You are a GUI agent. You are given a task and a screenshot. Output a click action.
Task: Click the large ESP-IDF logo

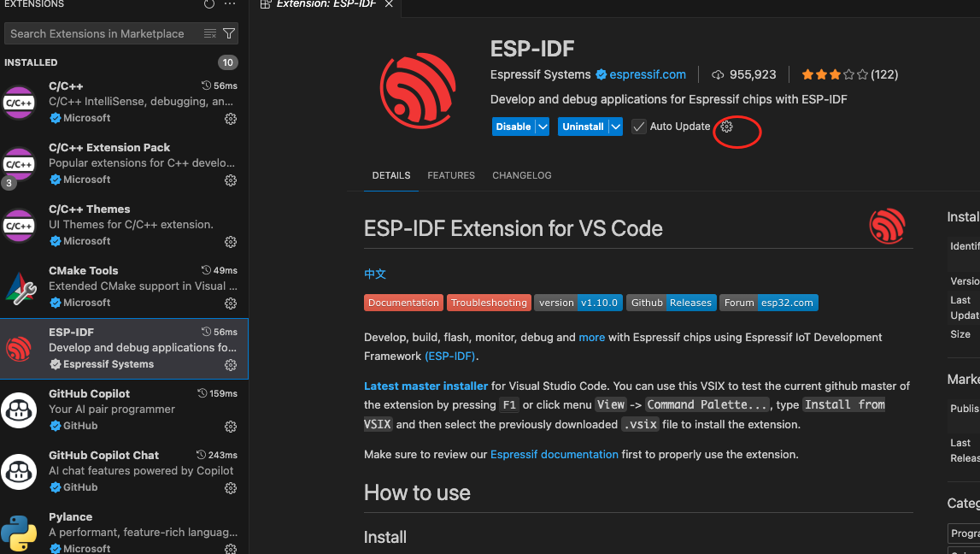pos(418,91)
